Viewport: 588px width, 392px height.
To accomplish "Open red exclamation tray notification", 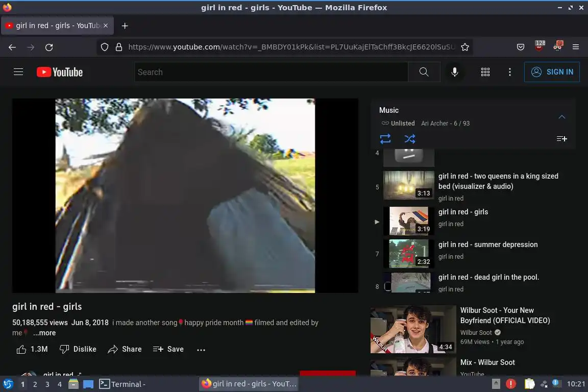I will coord(510,384).
